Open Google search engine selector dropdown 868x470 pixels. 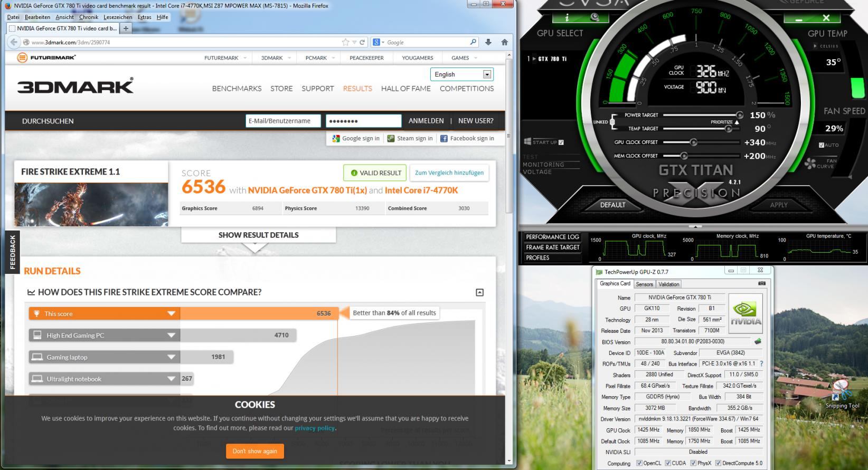tap(378, 42)
